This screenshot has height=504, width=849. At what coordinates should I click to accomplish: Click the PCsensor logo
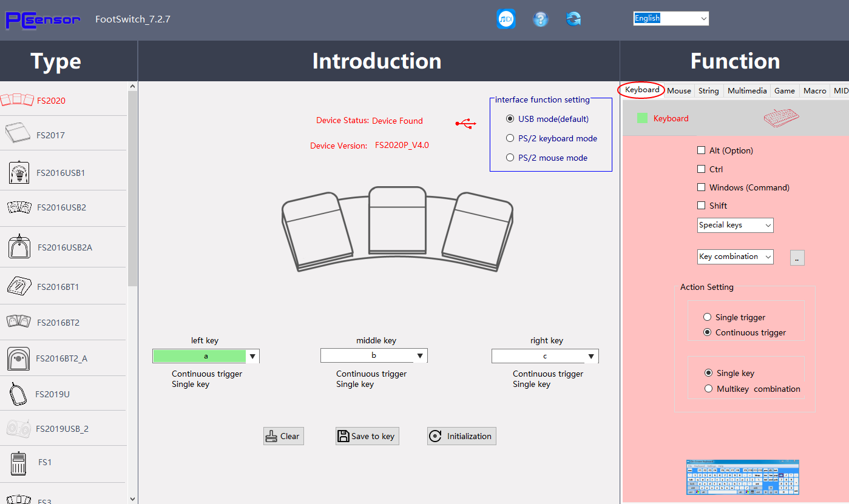42,19
